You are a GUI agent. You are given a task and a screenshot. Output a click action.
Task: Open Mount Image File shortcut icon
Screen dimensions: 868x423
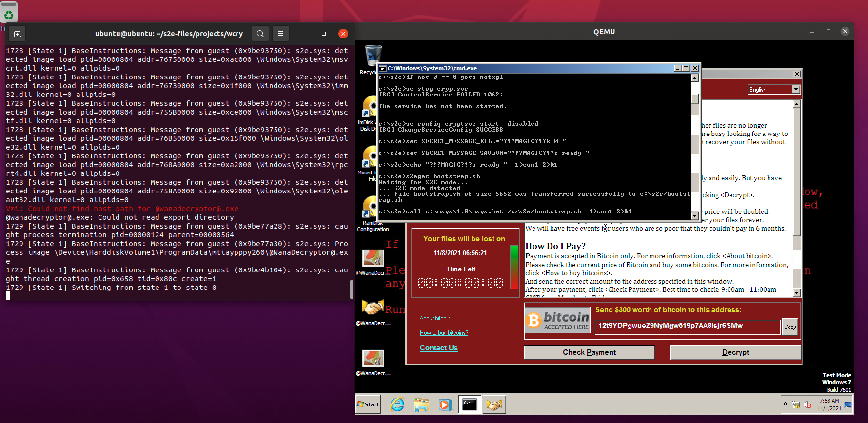(369, 157)
